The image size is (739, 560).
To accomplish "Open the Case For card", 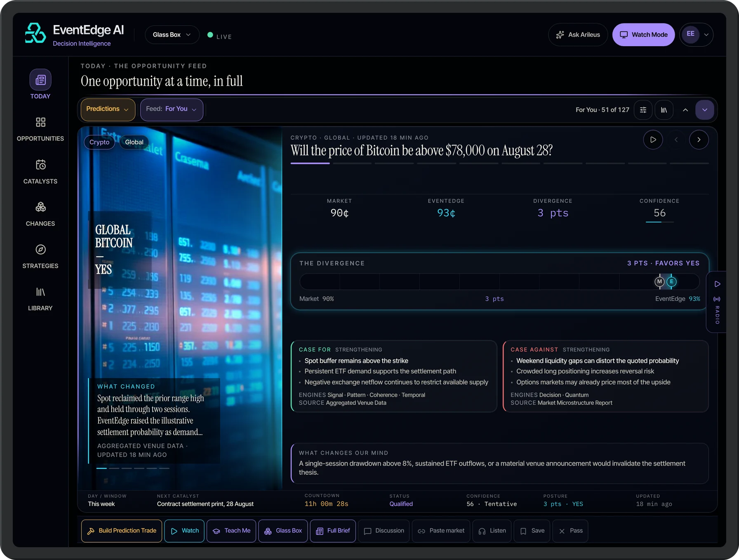I will click(394, 376).
